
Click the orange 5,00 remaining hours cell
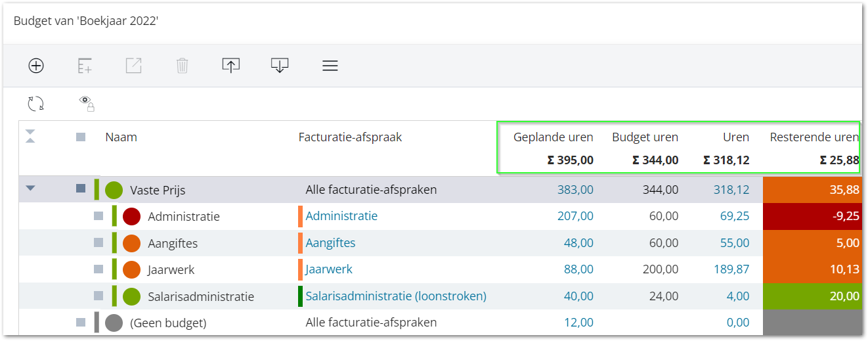pyautogui.click(x=813, y=242)
